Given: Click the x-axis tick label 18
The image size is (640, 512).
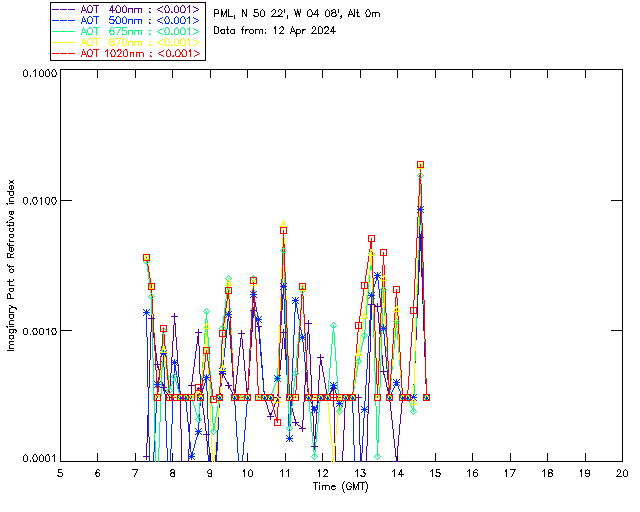Looking at the screenshot, I should coord(547,473).
